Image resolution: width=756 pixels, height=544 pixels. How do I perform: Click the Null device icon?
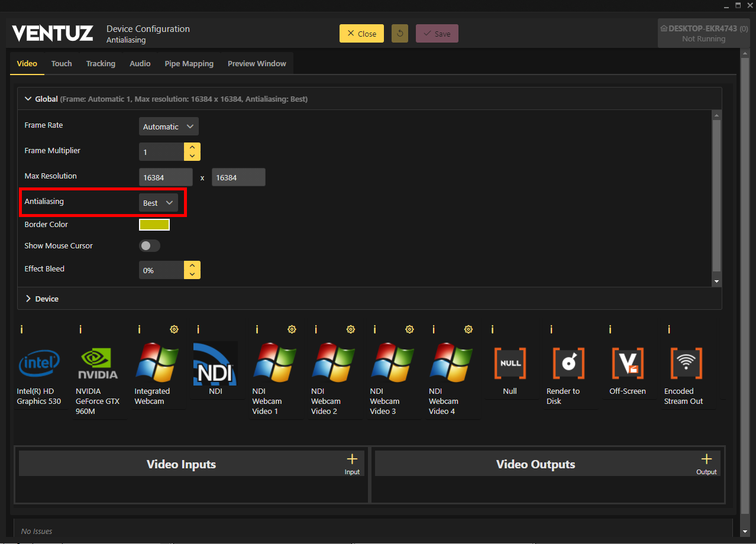510,364
